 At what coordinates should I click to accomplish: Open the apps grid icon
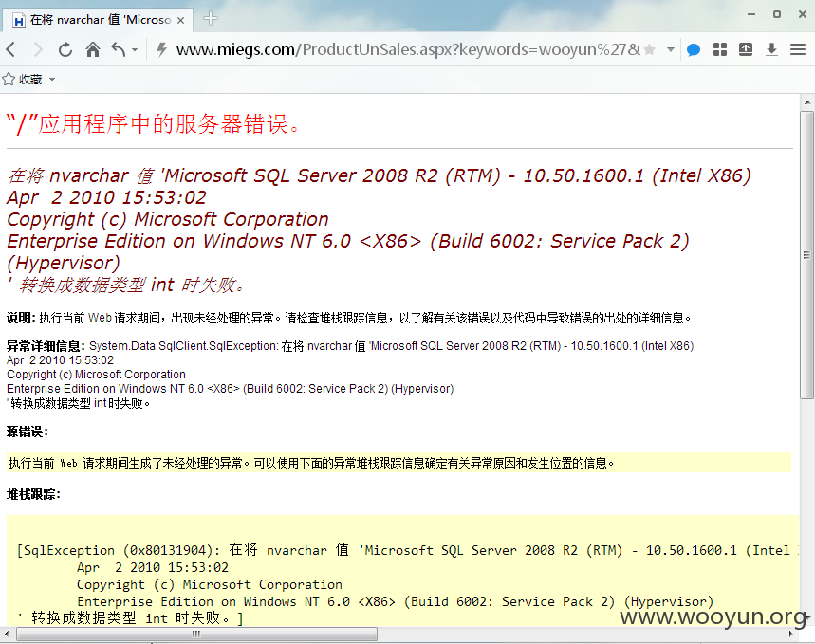click(x=720, y=49)
